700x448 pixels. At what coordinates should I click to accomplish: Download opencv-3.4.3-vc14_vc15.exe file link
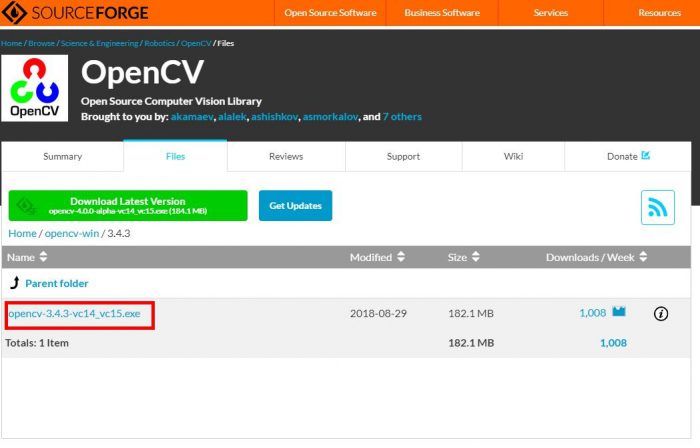point(75,314)
